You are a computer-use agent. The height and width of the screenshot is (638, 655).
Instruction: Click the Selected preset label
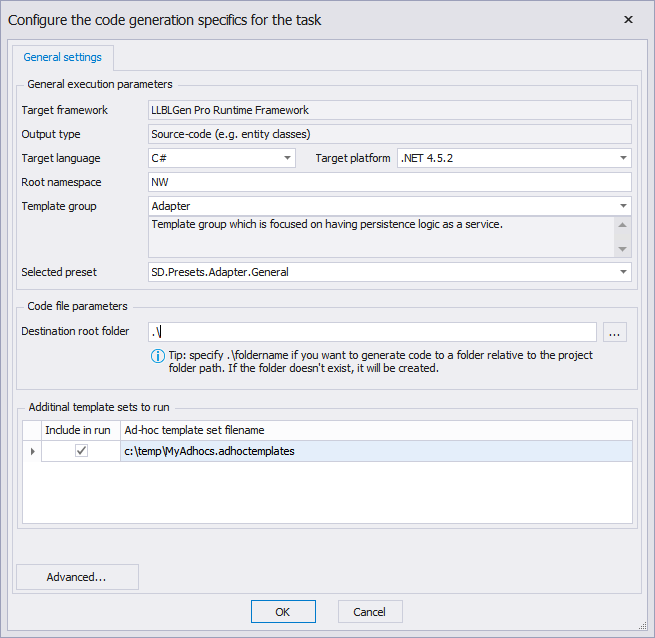coord(59,272)
